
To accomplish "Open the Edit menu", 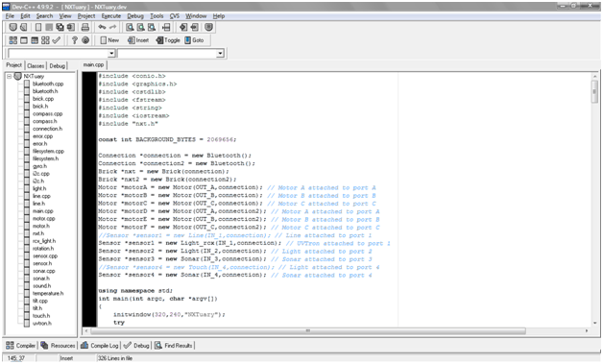I will (x=25, y=15).
